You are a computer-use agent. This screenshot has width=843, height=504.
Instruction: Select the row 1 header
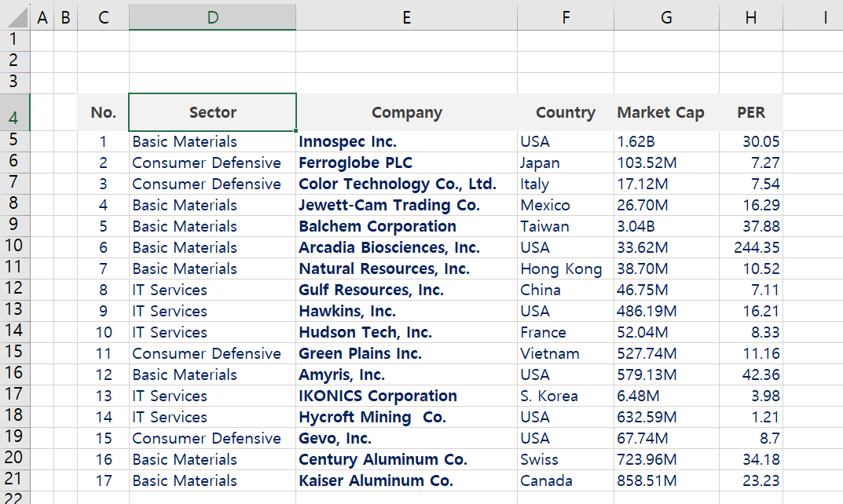pos(14,40)
